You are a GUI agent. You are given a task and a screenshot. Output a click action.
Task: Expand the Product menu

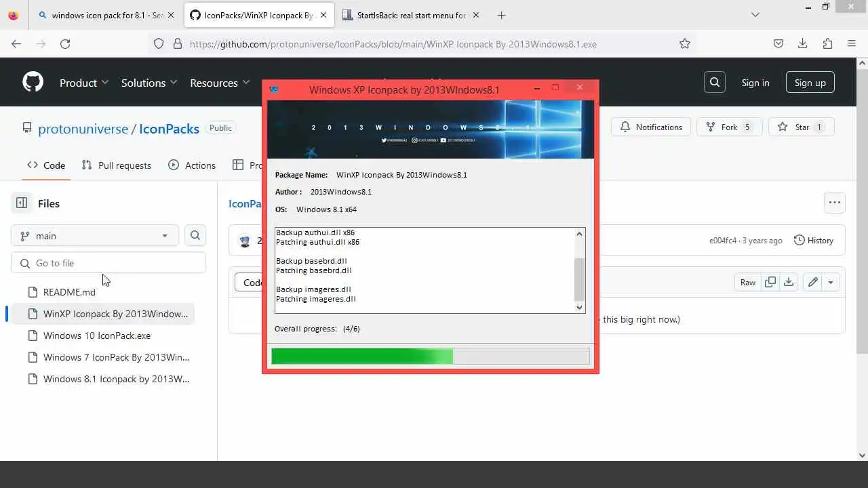pyautogui.click(x=84, y=83)
